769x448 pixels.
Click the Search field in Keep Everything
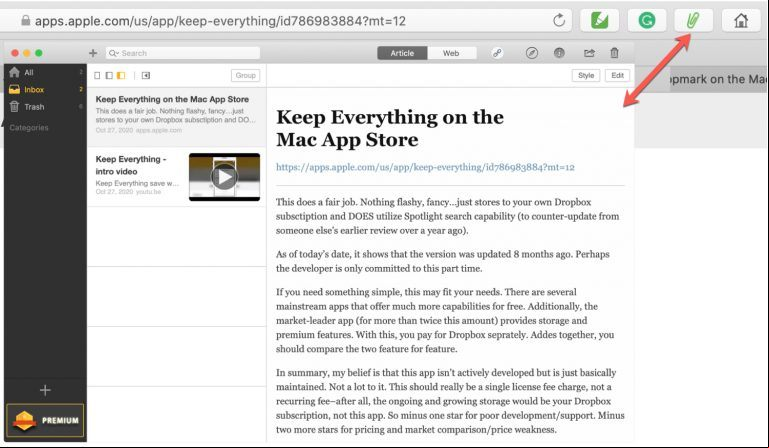pyautogui.click(x=183, y=53)
